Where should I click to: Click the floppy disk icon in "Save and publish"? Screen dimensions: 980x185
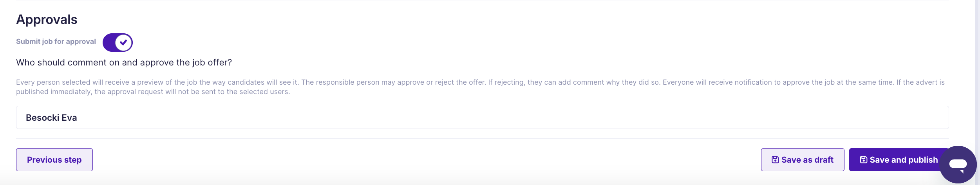863,160
